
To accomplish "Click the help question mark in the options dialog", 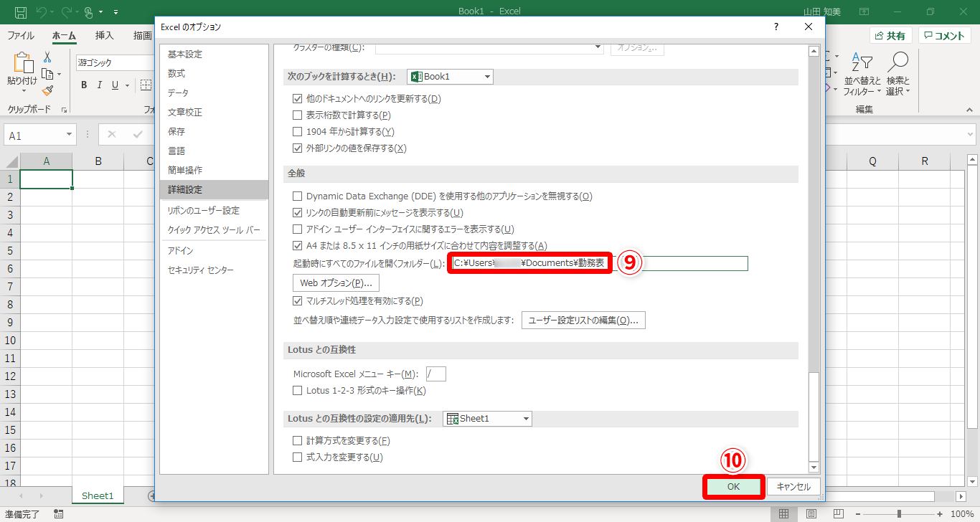I will (776, 27).
